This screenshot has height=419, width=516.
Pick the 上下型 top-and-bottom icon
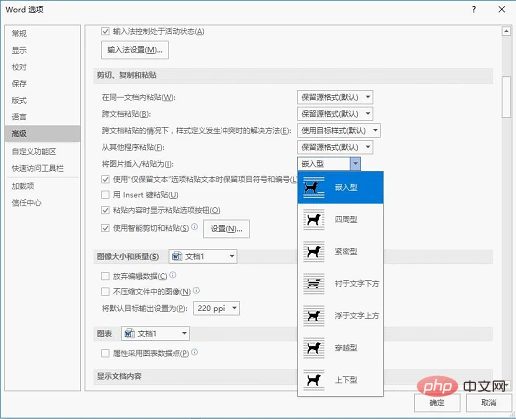[314, 380]
